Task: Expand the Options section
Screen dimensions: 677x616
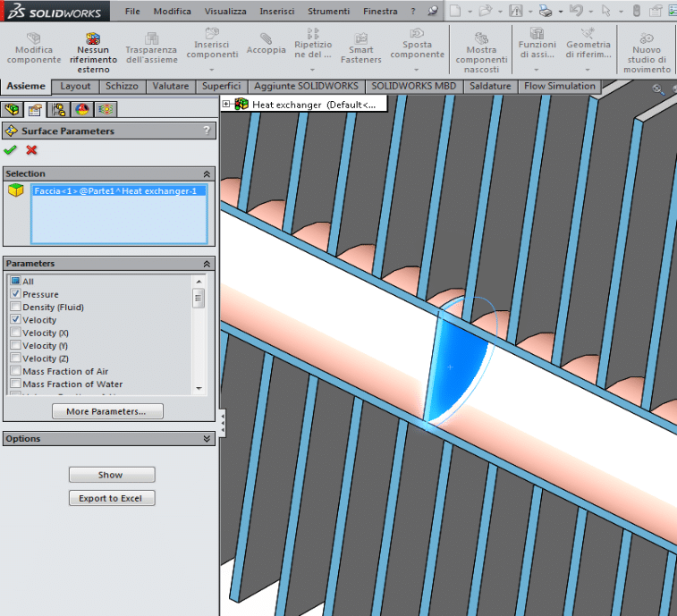Action: 207,439
